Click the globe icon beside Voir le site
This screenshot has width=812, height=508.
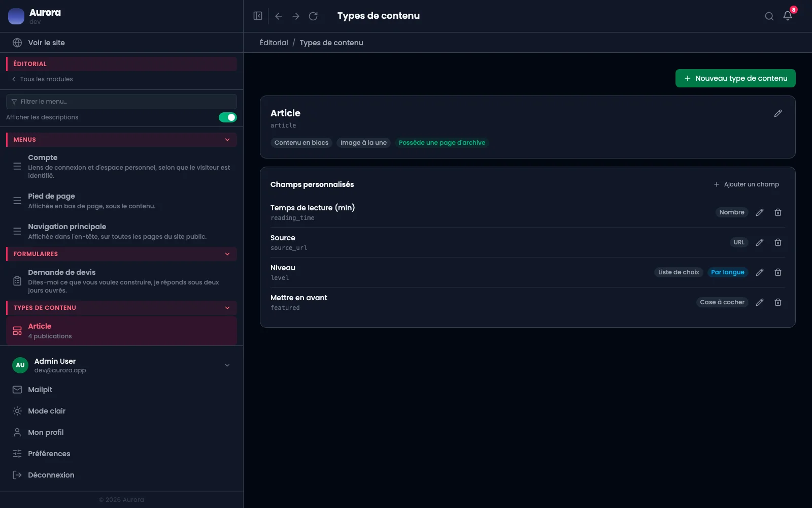(17, 43)
